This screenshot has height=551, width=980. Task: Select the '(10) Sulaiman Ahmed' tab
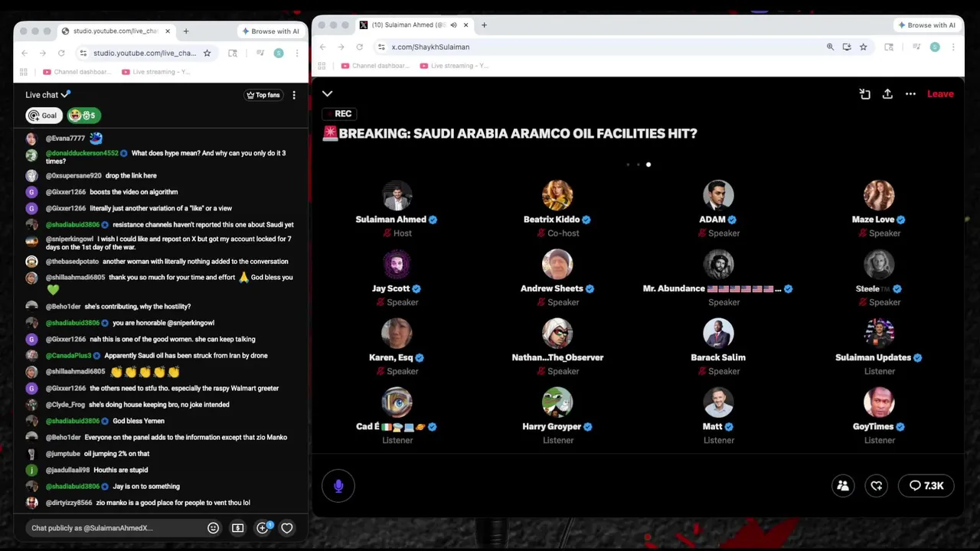413,24
